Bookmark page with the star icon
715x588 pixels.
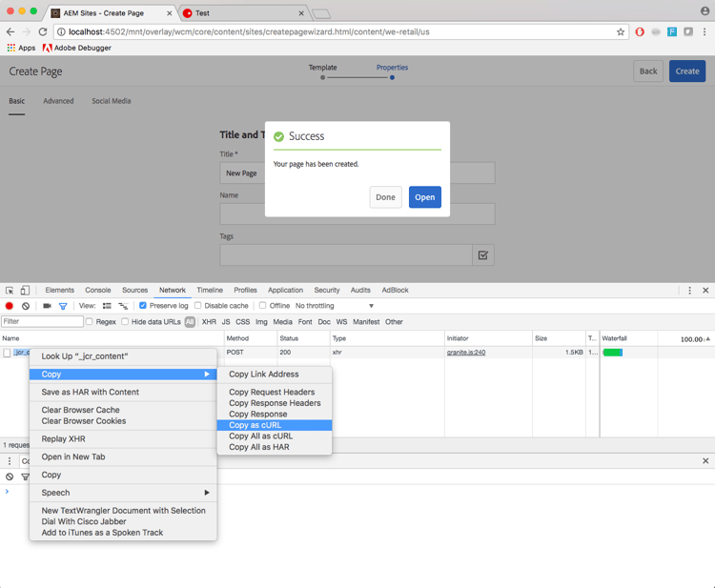(621, 31)
